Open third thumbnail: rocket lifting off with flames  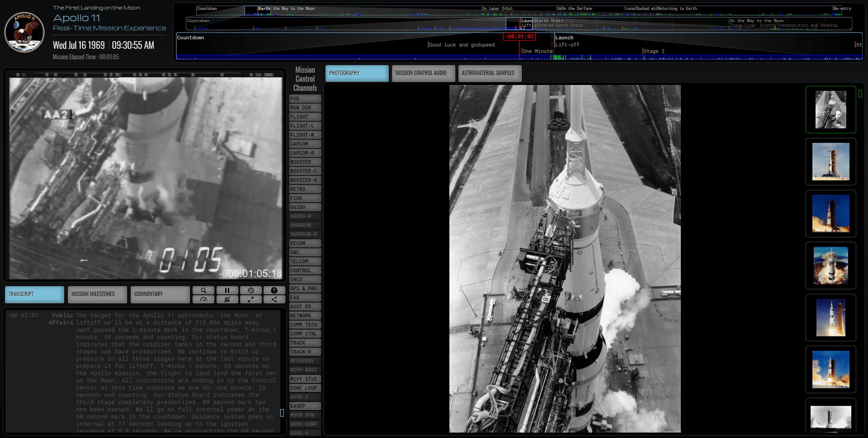(x=830, y=213)
